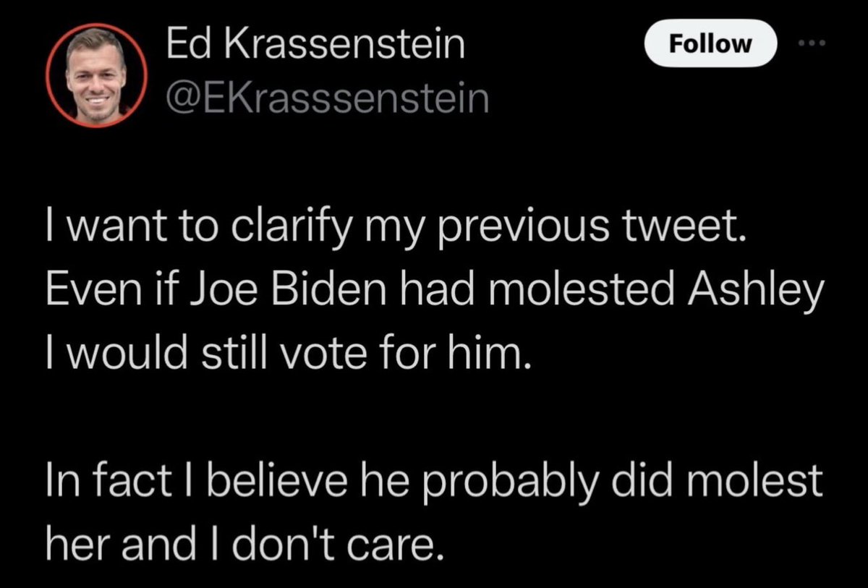Open the three-dot more options menu
Viewport: 868px width, 588px height.
tap(814, 44)
